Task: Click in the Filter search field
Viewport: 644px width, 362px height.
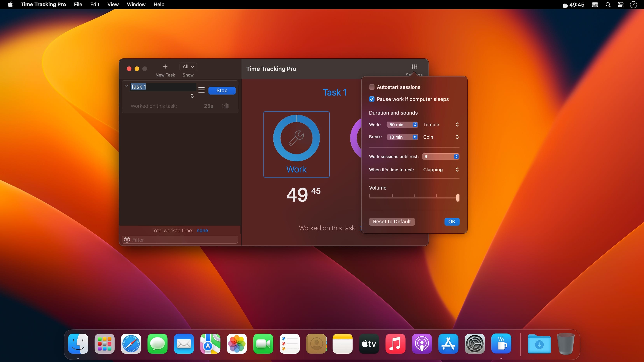Action: pos(180,240)
